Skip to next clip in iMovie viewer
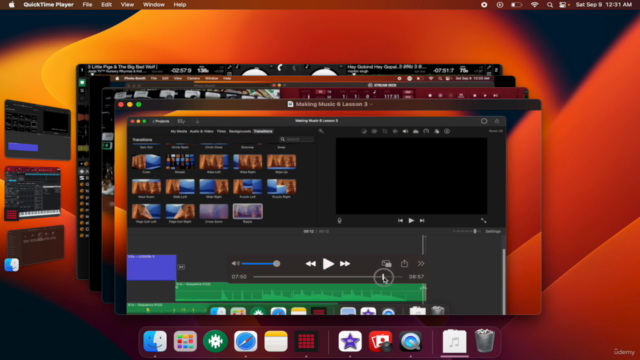Image resolution: width=640 pixels, height=360 pixels. (x=422, y=220)
